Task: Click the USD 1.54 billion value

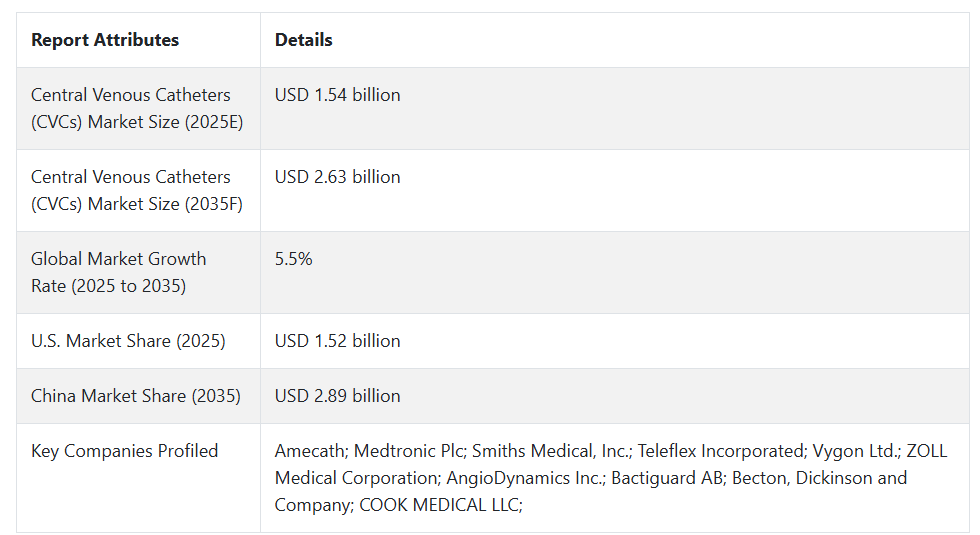Action: pyautogui.click(x=338, y=95)
